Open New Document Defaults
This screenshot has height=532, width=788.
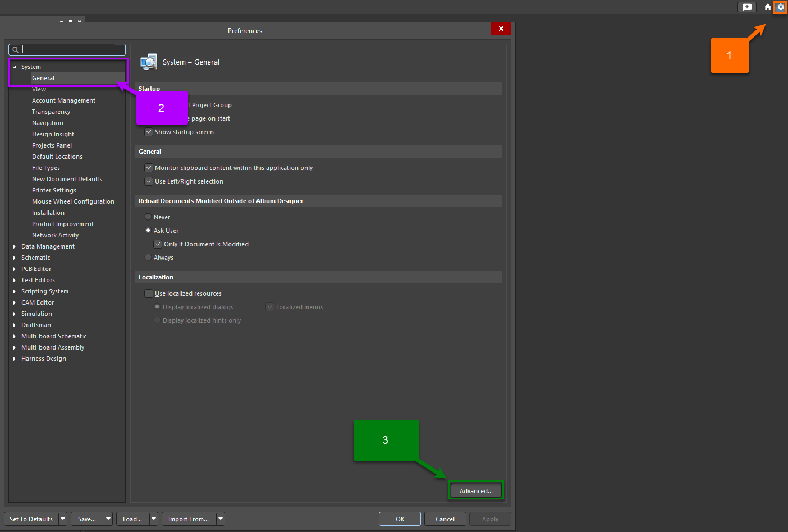click(x=67, y=180)
